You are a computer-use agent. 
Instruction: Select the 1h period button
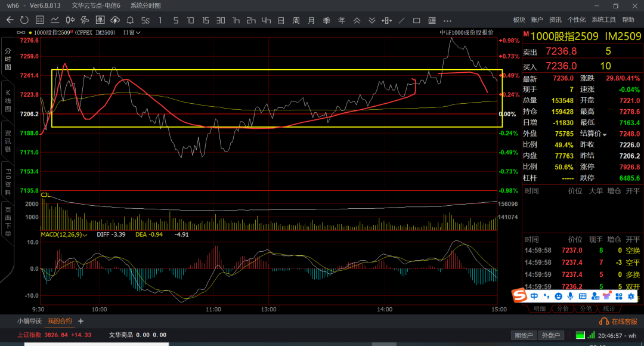pos(236,20)
